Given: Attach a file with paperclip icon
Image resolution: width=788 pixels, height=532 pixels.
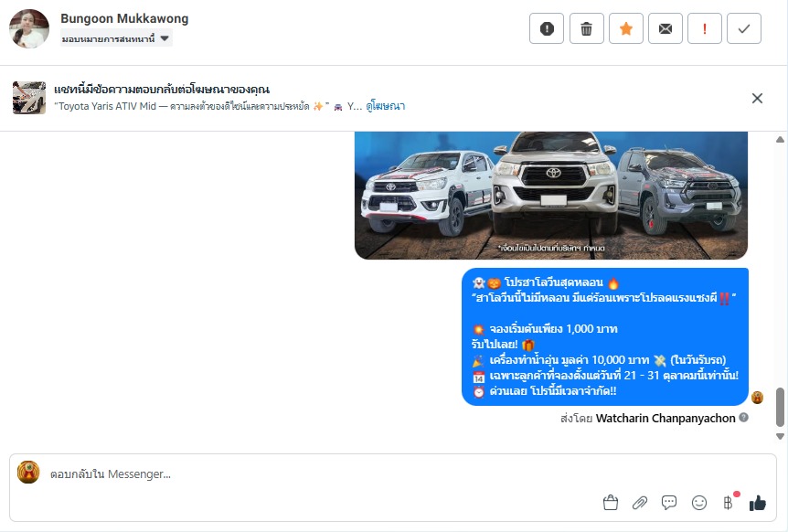Looking at the screenshot, I should 639,503.
